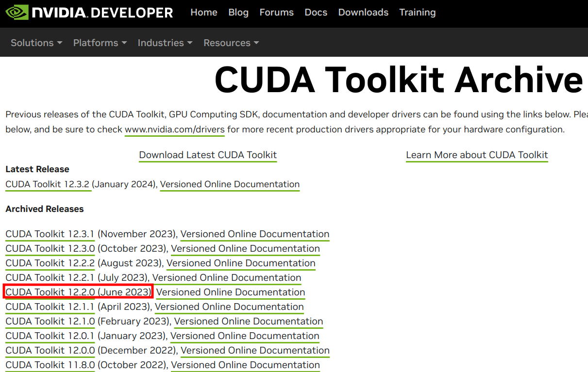Open Versioned Online Documentation for 12.3.0
The height and width of the screenshot is (372, 588).
[245, 249]
